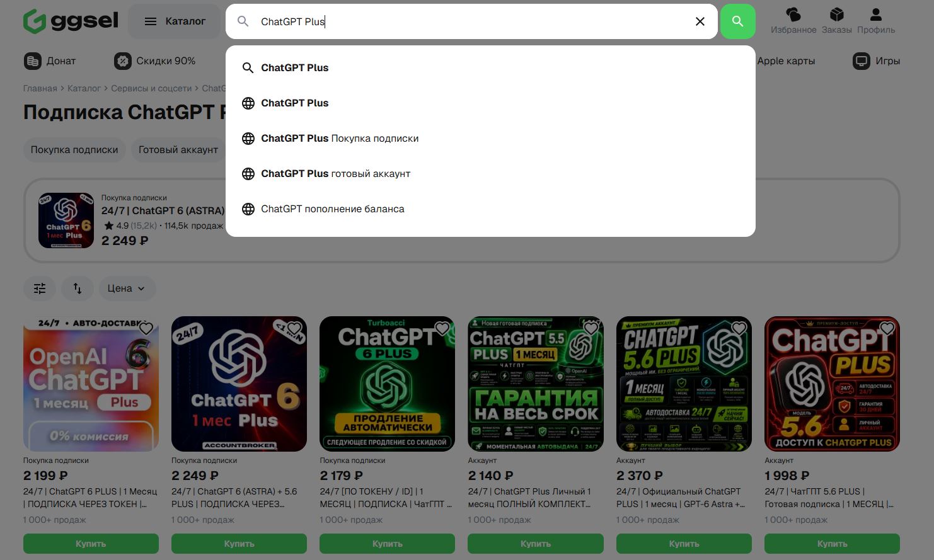Buy the 2 140 ₽ ChatGPT Plus offer

pyautogui.click(x=536, y=544)
